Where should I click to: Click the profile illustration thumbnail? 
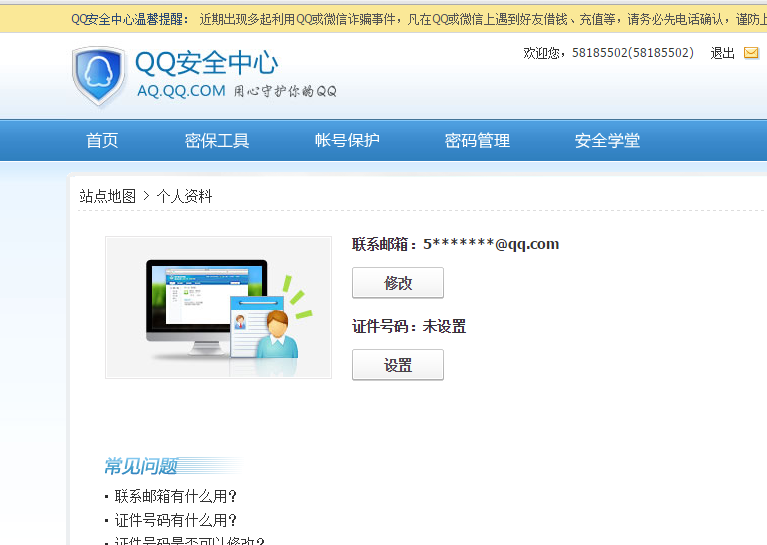coord(218,307)
